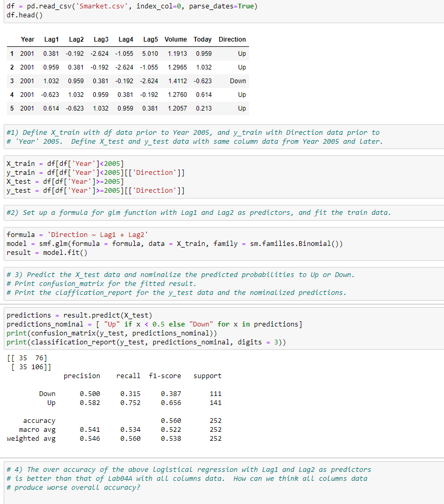
Task: Click the predictions = result.predict line
Action: pyautogui.click(x=80, y=315)
